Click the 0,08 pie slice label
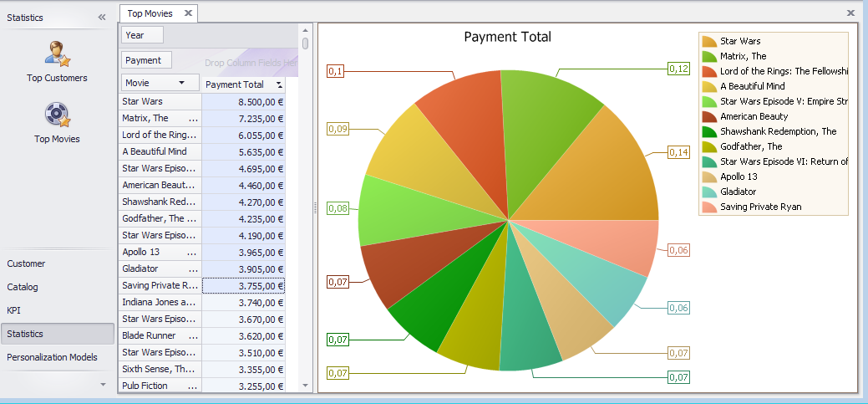This screenshot has height=404, width=868. [x=338, y=208]
